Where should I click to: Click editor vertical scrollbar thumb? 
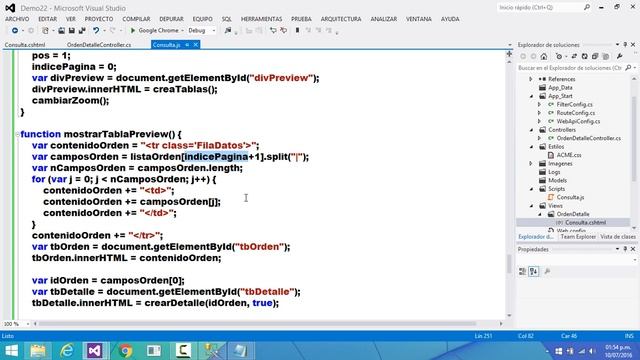(x=509, y=264)
